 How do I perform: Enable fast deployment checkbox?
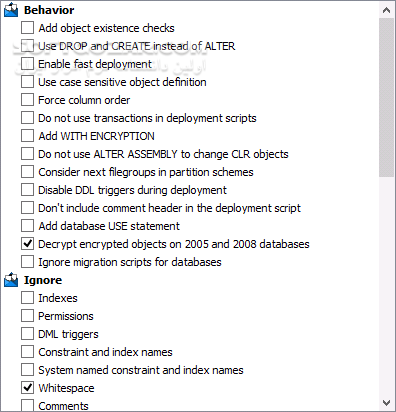27,64
